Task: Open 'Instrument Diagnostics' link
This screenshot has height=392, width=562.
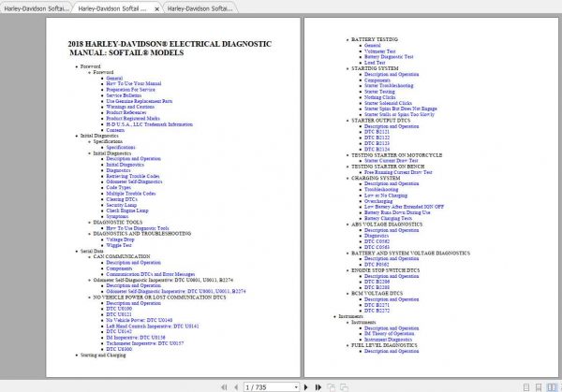Action: (388, 340)
